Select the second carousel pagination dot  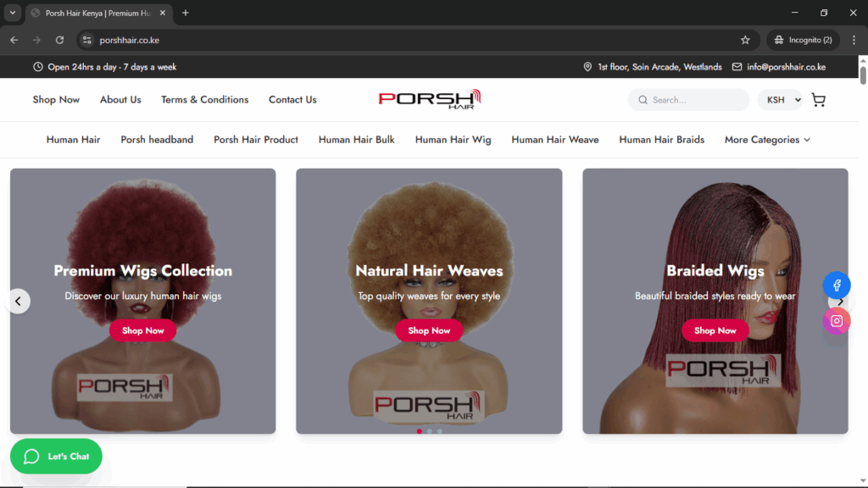pos(429,431)
